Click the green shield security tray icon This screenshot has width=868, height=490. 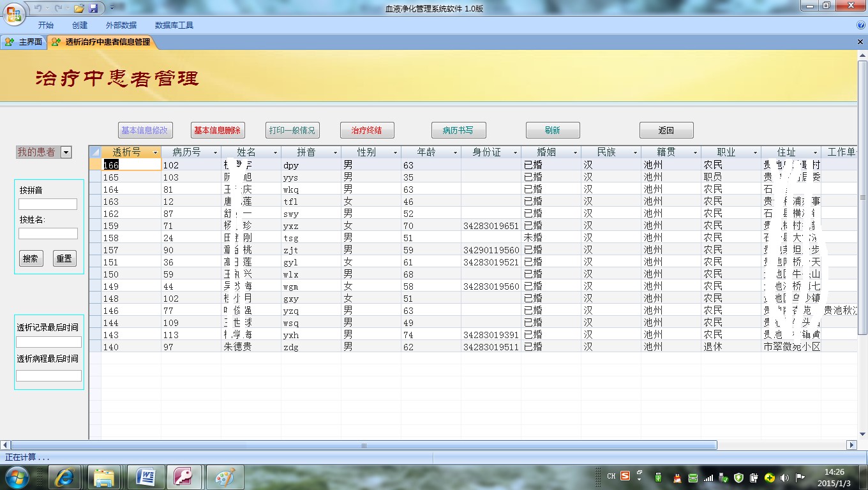(739, 478)
